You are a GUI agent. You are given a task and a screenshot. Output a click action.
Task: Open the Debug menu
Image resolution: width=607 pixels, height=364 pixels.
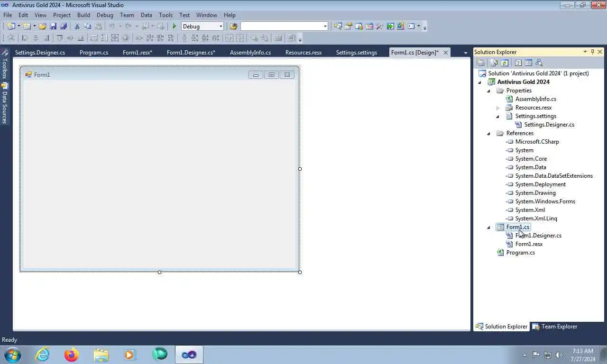105,15
